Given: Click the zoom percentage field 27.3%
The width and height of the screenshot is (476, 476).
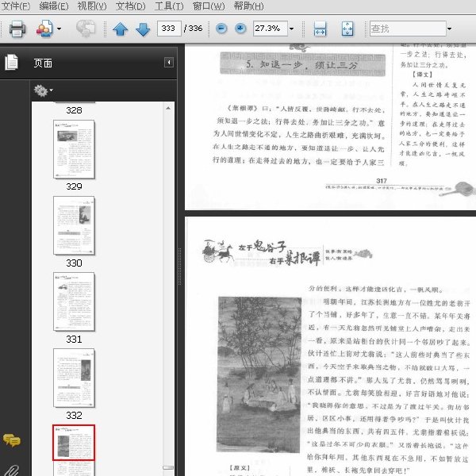Looking at the screenshot, I should 271,29.
